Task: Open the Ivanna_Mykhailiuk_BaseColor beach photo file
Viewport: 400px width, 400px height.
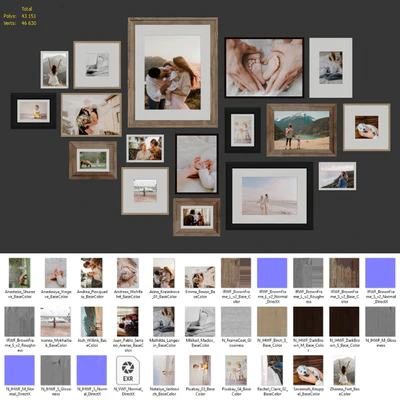Action: coord(56,322)
